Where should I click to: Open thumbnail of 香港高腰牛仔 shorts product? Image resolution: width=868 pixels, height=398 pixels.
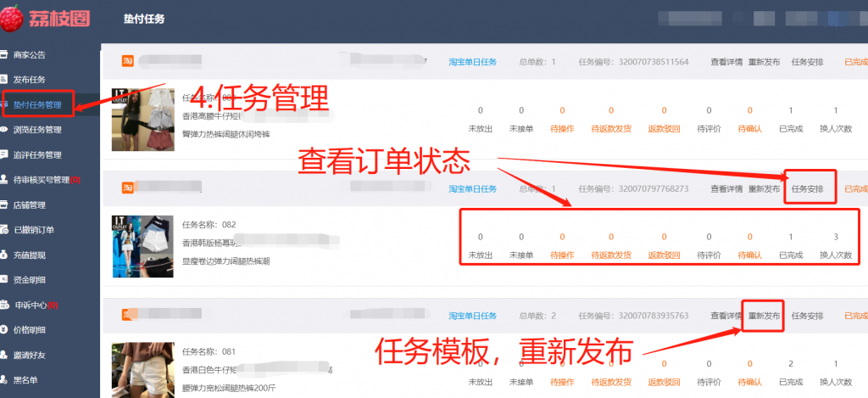coord(142,120)
